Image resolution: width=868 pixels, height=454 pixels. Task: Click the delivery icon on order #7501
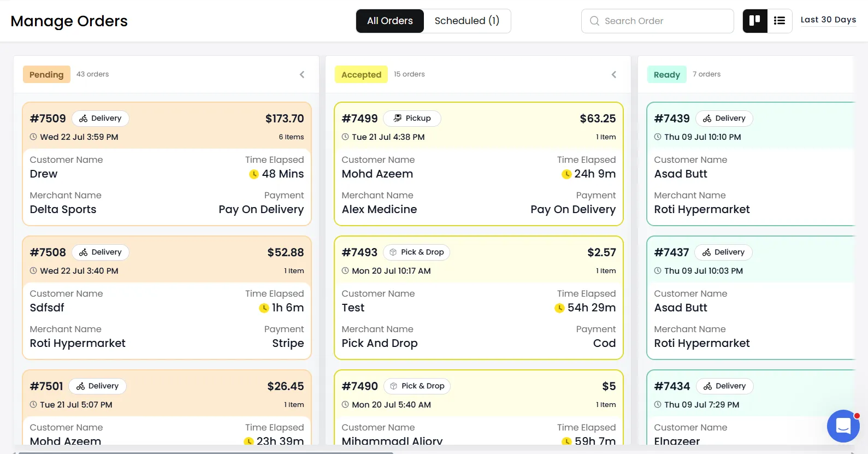tap(80, 386)
